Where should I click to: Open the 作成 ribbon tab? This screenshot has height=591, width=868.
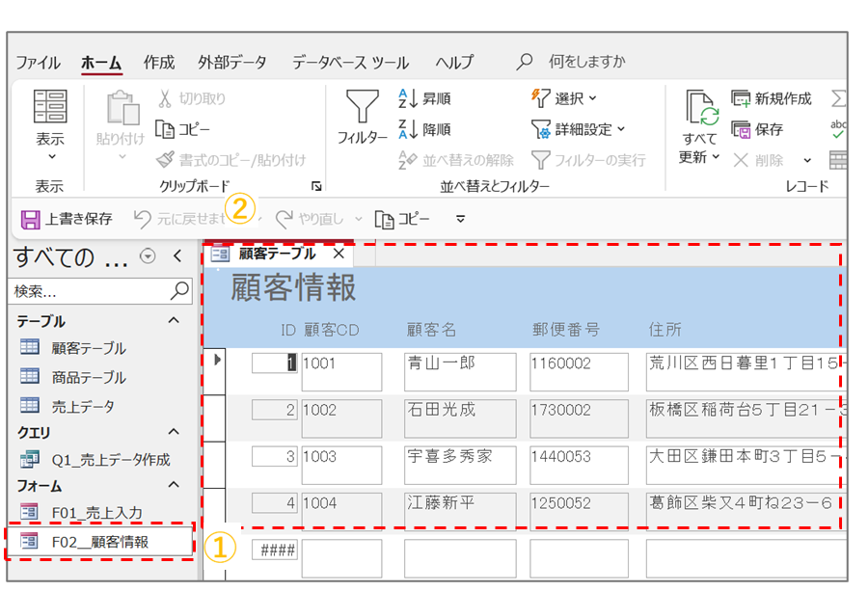click(159, 63)
